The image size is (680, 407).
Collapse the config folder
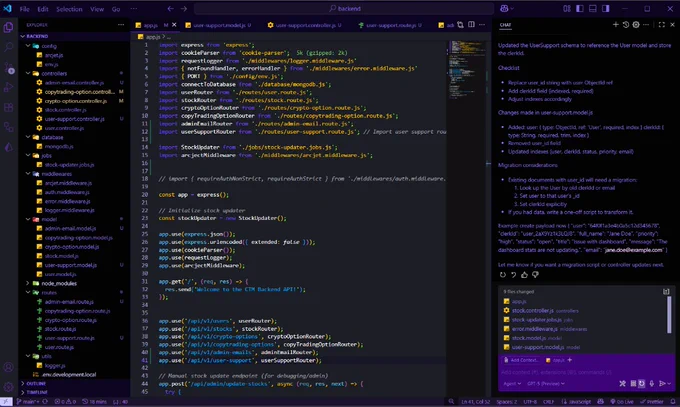(74, 46)
